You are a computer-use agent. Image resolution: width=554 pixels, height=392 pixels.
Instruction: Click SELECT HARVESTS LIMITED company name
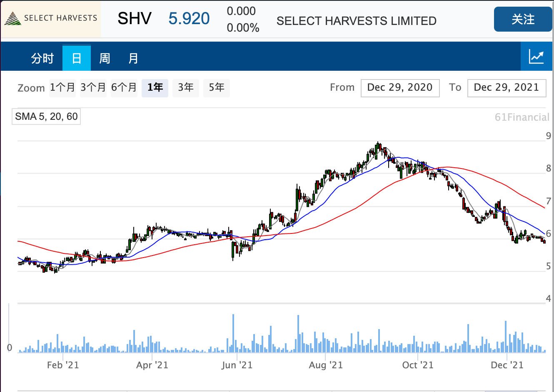click(357, 21)
